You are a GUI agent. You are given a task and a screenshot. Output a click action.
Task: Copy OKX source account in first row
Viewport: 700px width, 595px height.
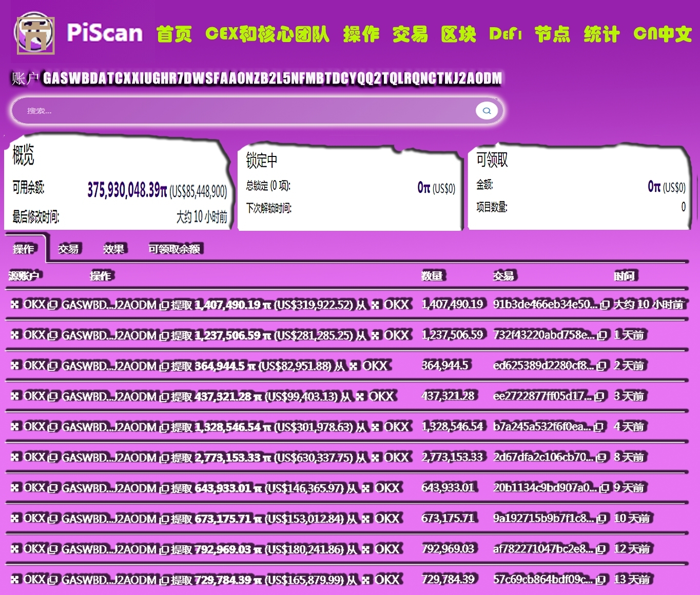coord(52,305)
